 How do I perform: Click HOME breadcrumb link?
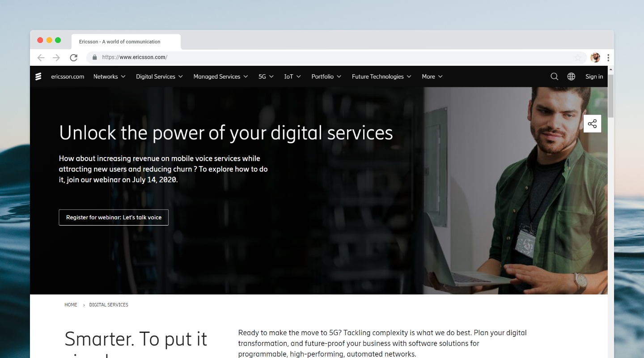[x=71, y=305]
